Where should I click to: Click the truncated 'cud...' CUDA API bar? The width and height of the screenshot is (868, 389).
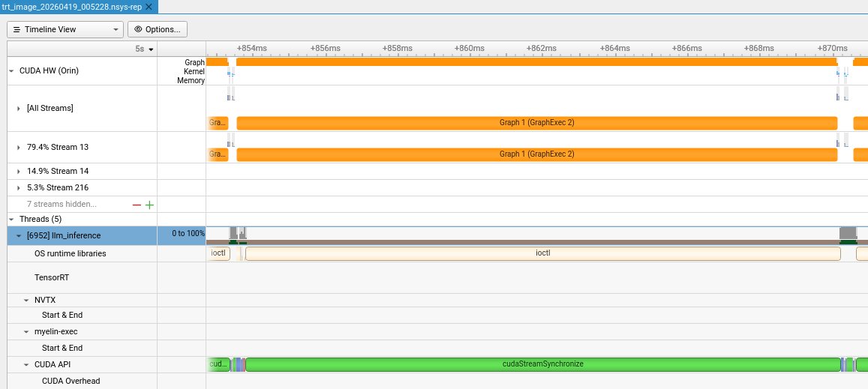(218, 364)
